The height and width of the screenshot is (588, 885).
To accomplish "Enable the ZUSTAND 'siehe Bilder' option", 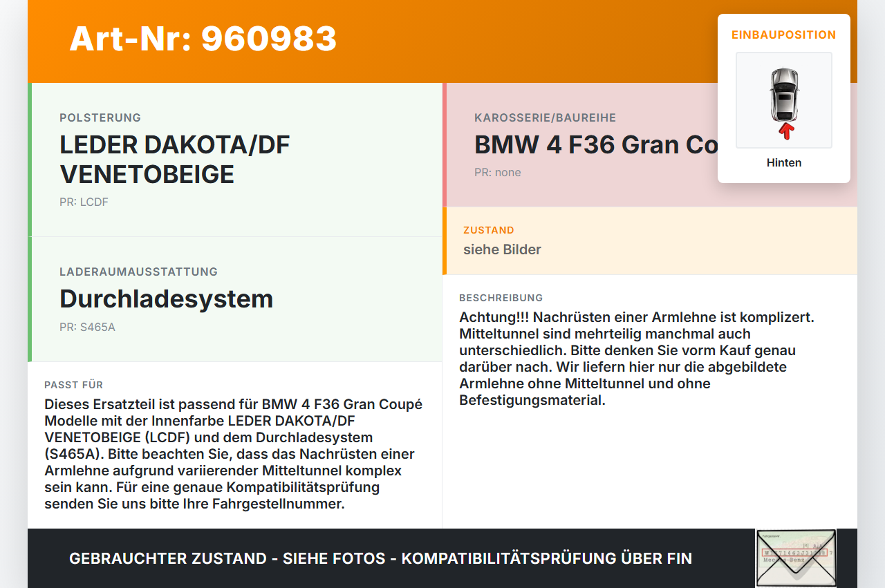I will [x=502, y=249].
